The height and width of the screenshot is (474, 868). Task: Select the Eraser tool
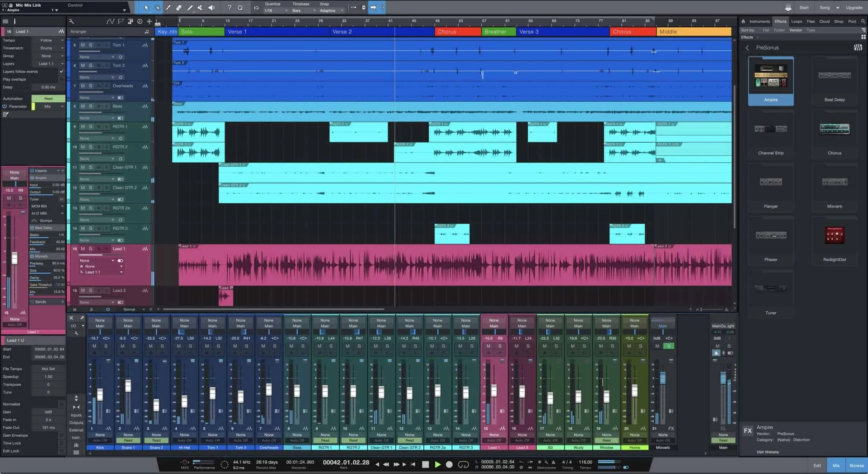[x=178, y=7]
